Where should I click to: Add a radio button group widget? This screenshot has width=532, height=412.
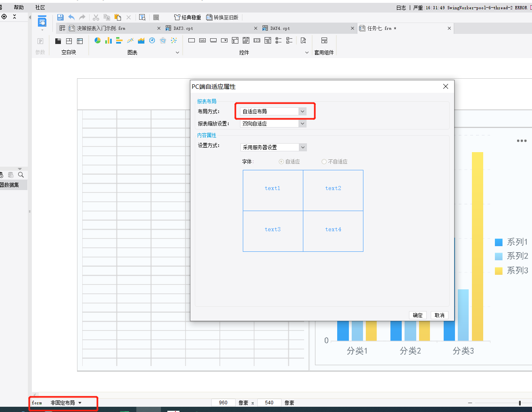pos(279,40)
